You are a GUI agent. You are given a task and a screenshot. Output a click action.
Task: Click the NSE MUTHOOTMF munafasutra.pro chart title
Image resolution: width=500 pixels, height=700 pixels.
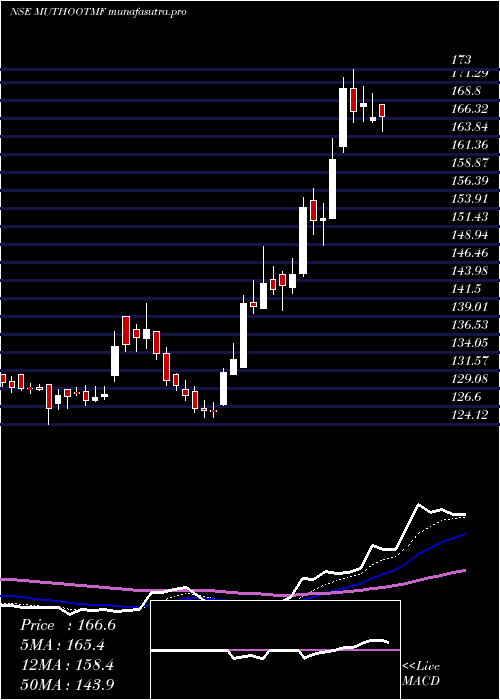tap(98, 12)
